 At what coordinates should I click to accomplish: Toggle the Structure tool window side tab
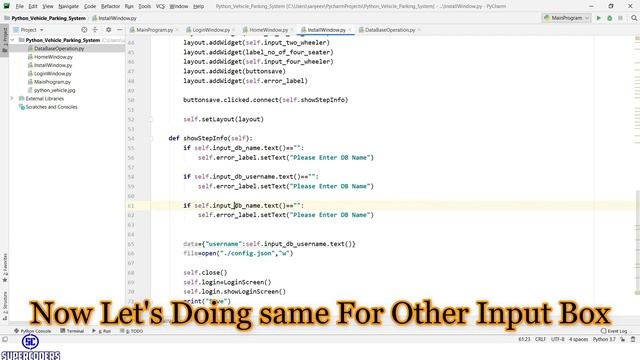[x=4, y=305]
